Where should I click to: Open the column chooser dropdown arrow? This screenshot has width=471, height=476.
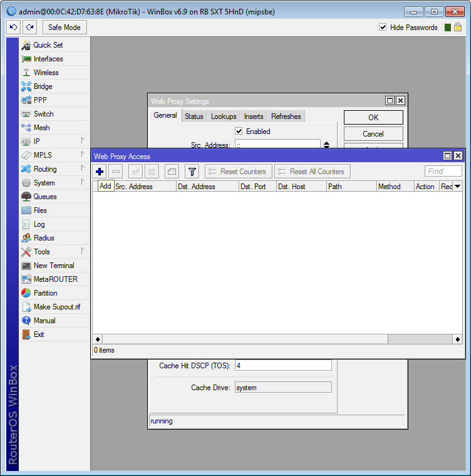coord(458,187)
